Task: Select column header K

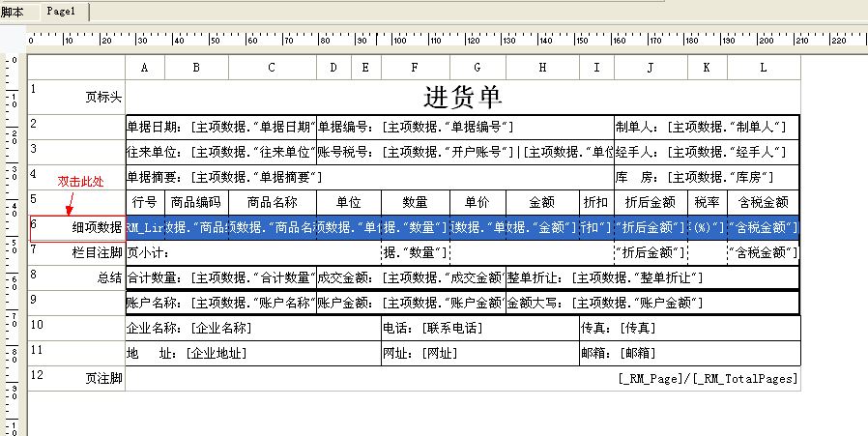Action: click(708, 68)
